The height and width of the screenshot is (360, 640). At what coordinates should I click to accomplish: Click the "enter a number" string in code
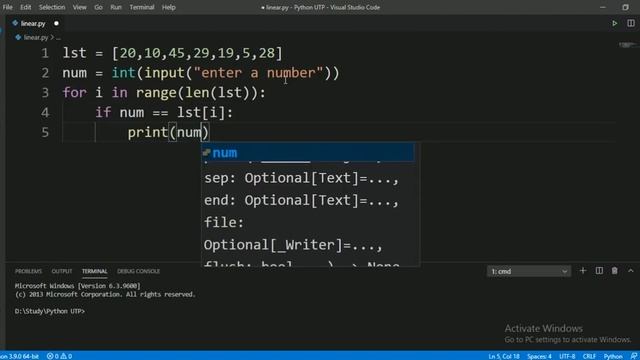pos(258,73)
